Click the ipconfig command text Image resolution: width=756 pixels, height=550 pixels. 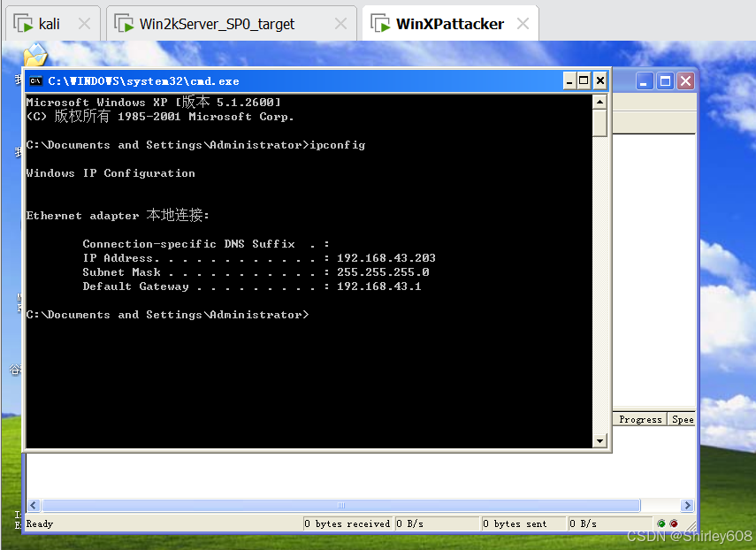[x=338, y=145]
